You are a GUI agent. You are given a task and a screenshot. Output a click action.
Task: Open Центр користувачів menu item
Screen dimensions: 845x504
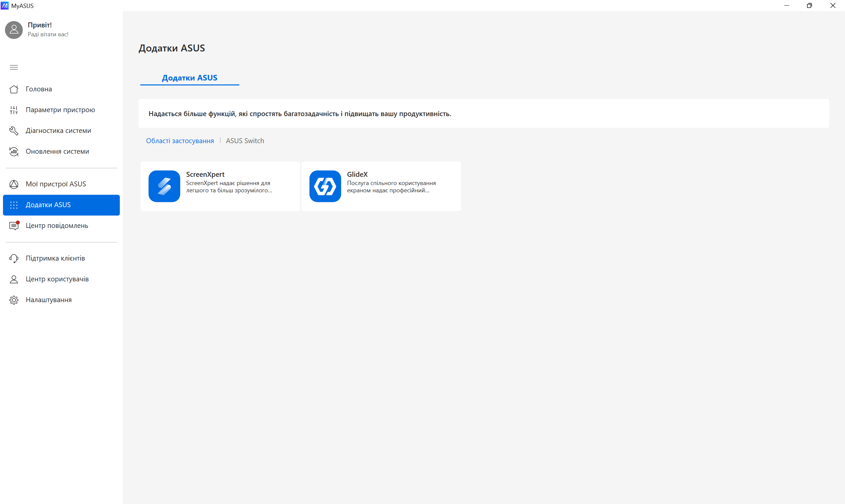pyautogui.click(x=57, y=279)
